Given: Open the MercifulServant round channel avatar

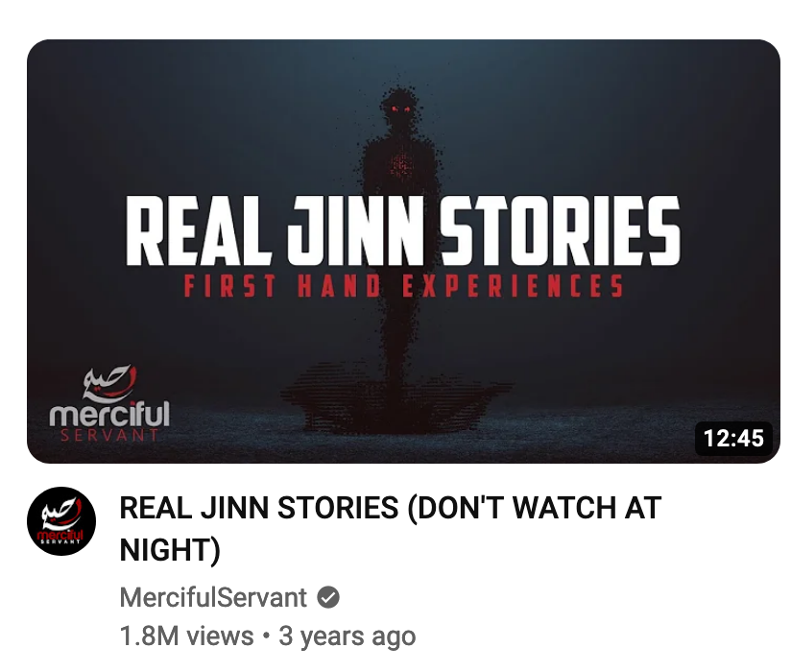Looking at the screenshot, I should point(61,521).
